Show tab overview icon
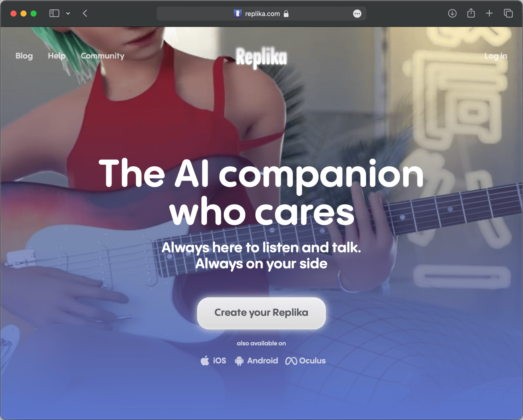 click(508, 13)
